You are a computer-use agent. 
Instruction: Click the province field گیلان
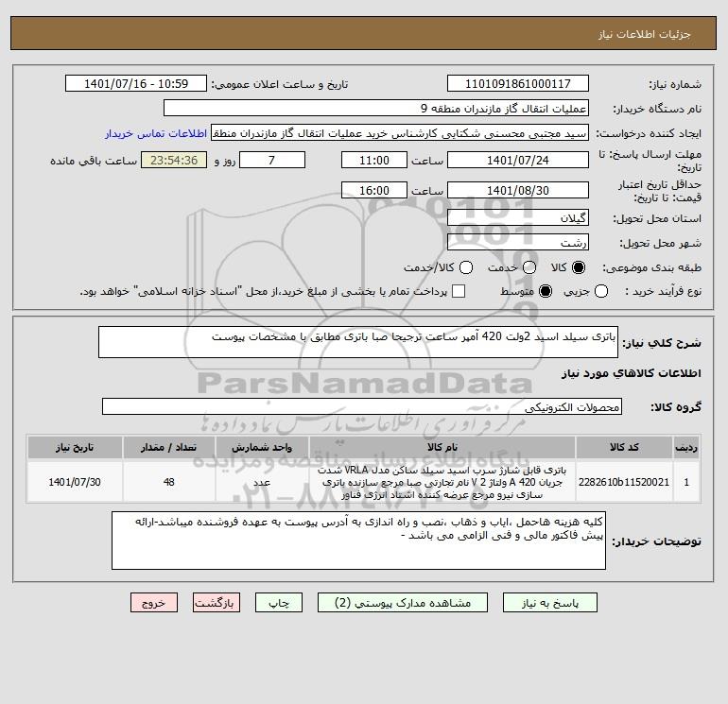[x=518, y=217]
